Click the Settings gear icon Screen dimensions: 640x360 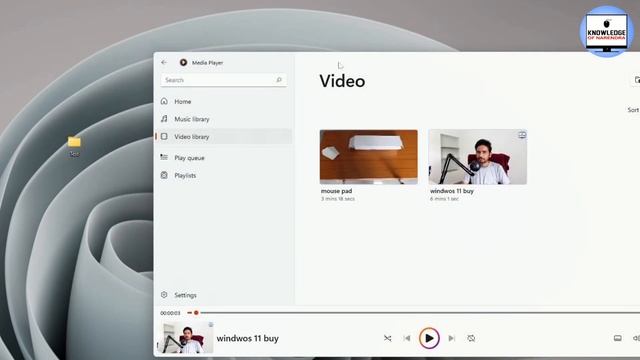(164, 295)
